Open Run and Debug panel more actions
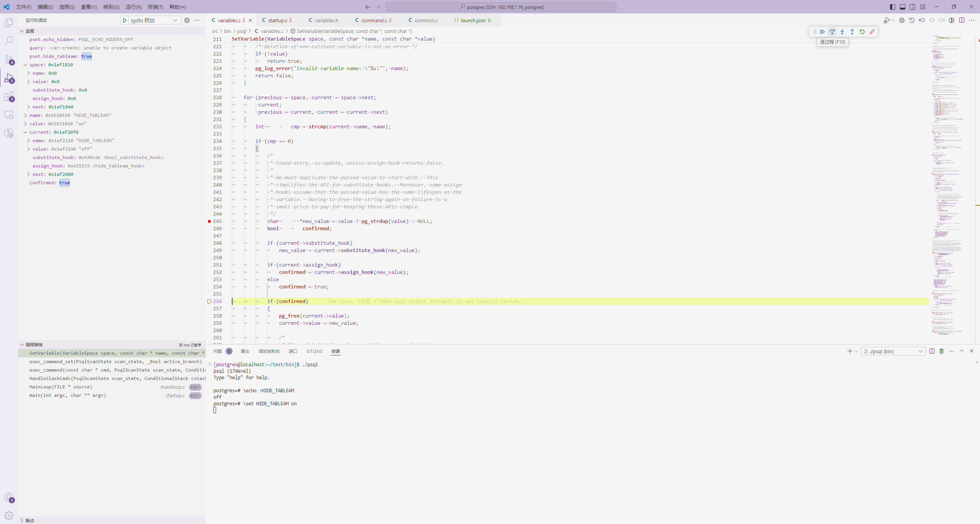 click(197, 20)
